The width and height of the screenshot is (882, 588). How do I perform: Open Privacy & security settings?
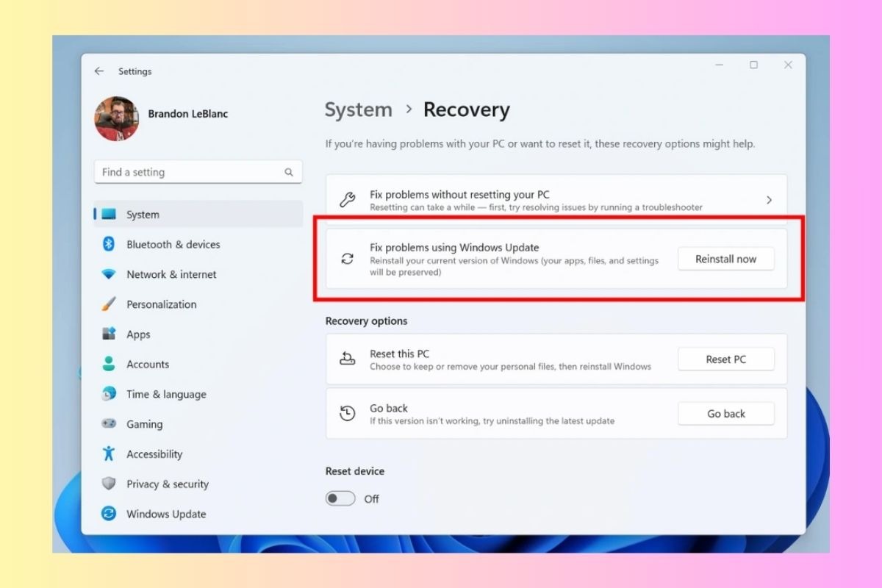click(198, 484)
